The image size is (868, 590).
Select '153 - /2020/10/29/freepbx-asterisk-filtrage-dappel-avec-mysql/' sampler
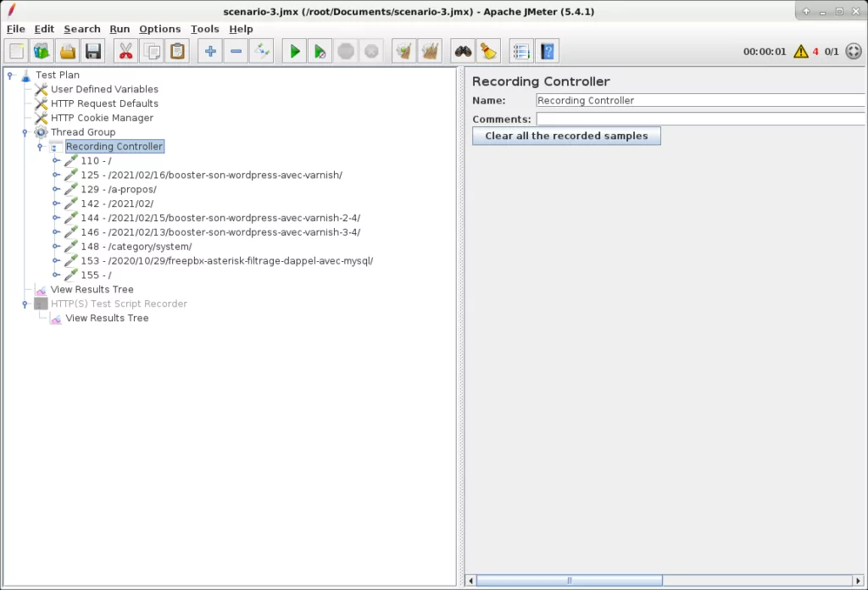click(227, 261)
